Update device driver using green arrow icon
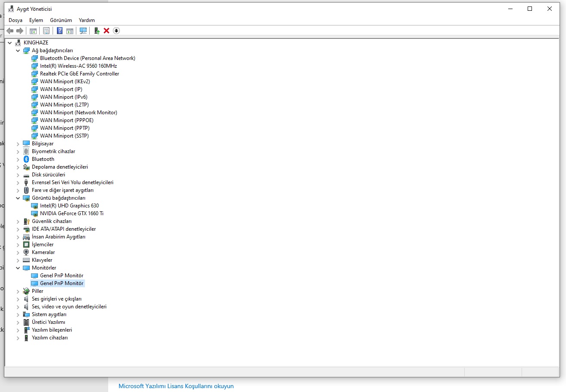This screenshot has width=566, height=392. [x=97, y=31]
